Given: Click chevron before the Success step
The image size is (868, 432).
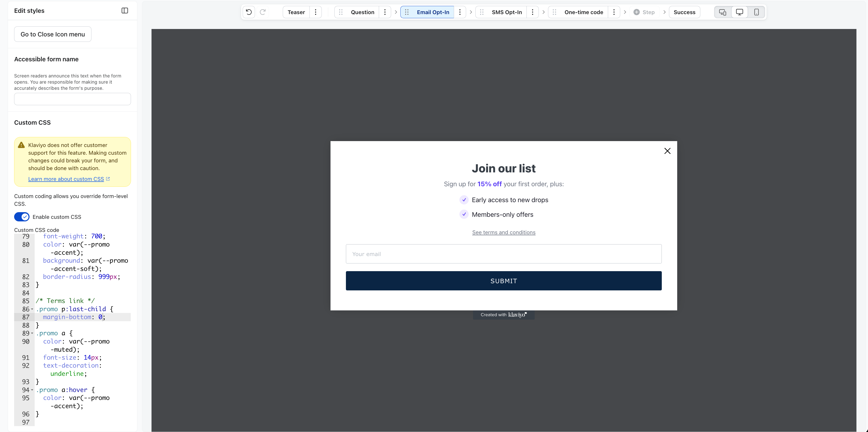Looking at the screenshot, I should pos(664,12).
